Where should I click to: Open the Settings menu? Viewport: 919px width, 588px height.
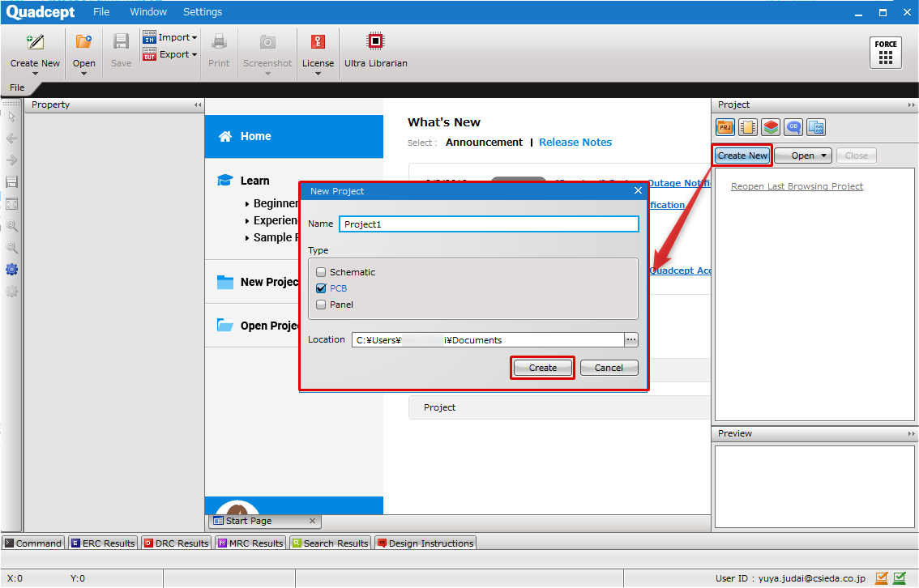pyautogui.click(x=203, y=11)
